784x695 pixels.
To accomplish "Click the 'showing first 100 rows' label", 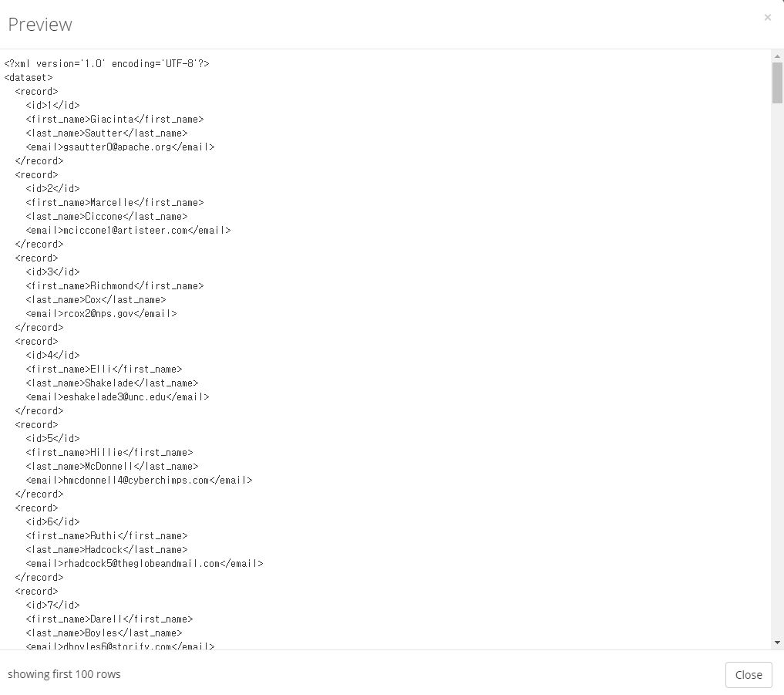I will pos(64,674).
